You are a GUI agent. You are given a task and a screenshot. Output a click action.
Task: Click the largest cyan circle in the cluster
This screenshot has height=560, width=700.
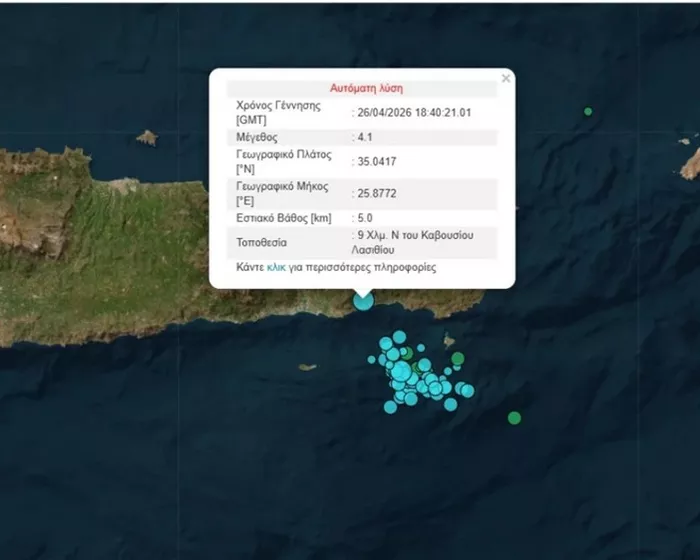[x=401, y=371]
